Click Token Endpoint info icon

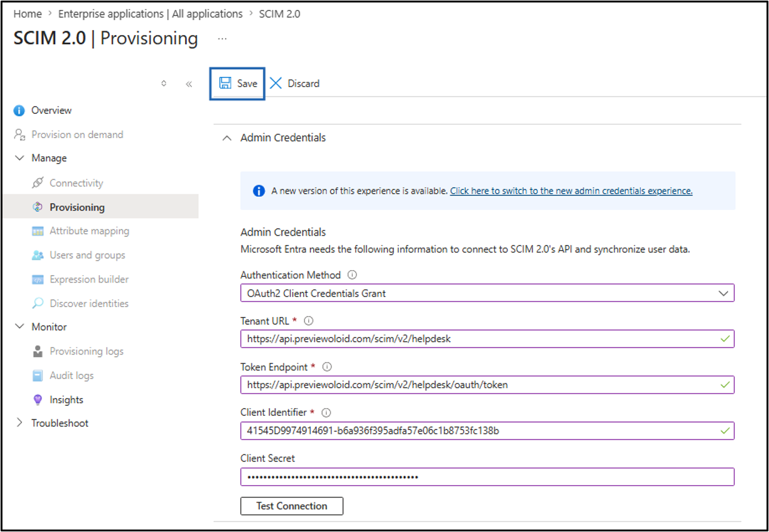pos(326,367)
